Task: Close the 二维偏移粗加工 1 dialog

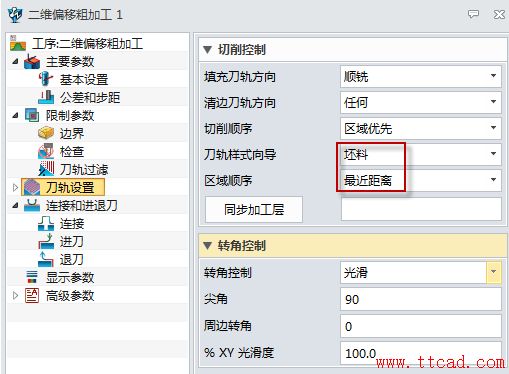Action: [x=499, y=14]
